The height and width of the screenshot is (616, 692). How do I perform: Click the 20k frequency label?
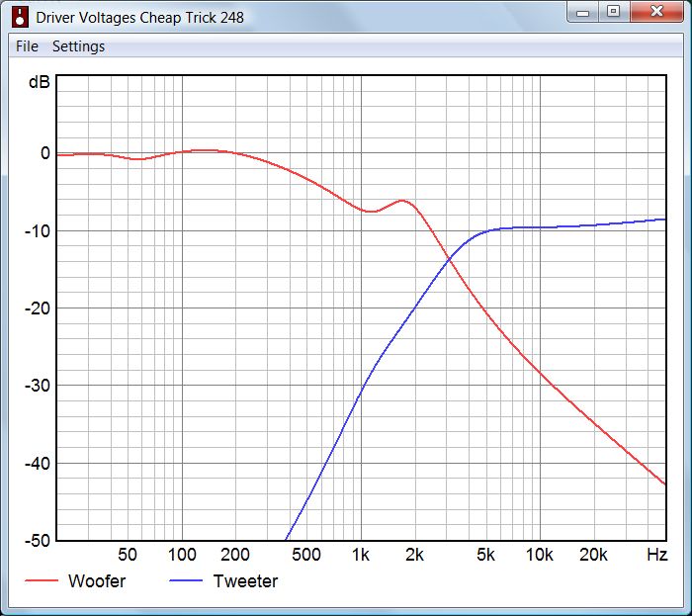click(x=593, y=555)
